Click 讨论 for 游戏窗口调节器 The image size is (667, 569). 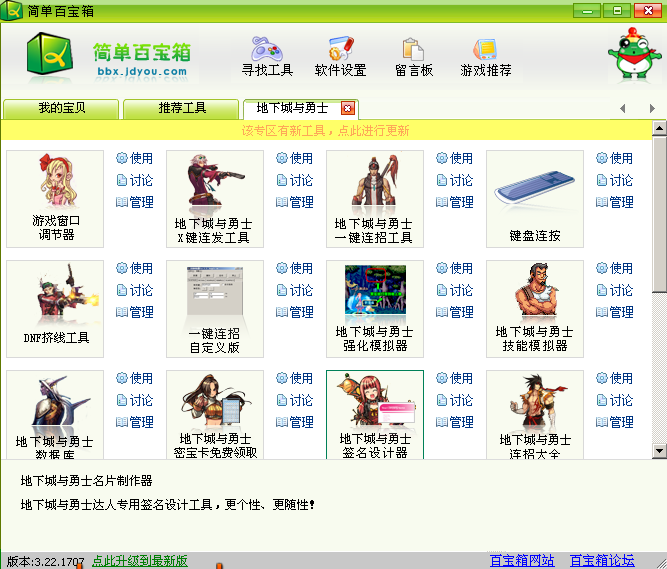(x=134, y=180)
